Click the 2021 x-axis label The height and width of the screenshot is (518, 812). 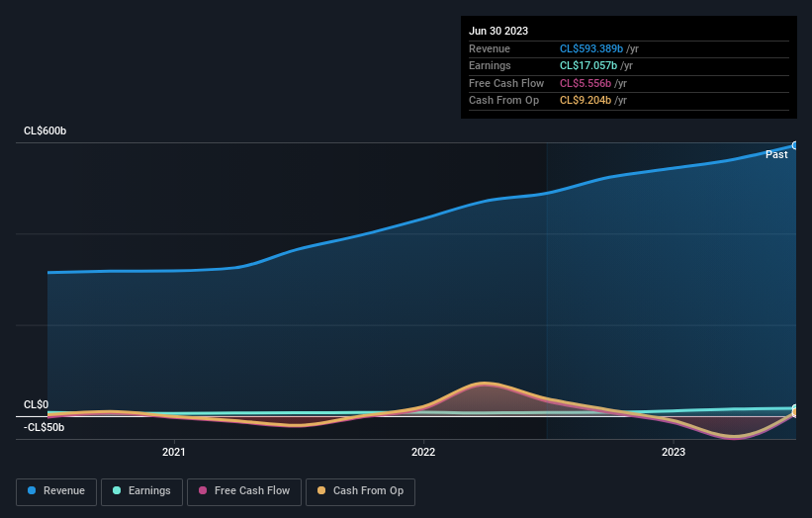click(173, 452)
